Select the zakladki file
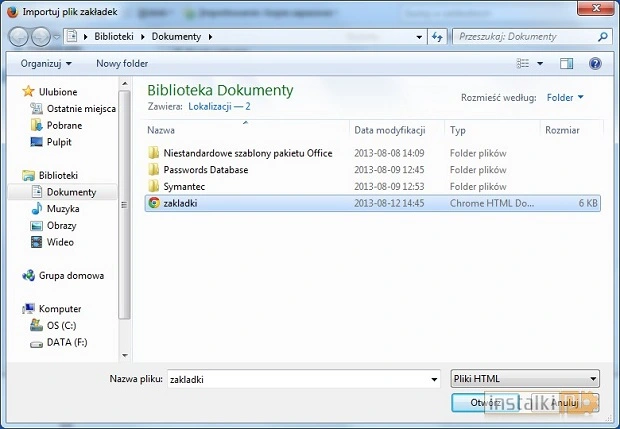 372,203
